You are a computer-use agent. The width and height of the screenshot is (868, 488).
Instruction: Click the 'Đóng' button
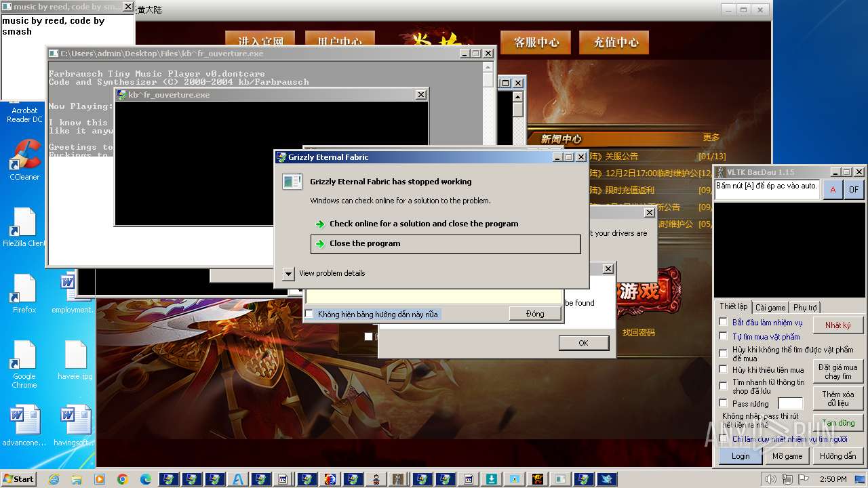[x=535, y=314]
